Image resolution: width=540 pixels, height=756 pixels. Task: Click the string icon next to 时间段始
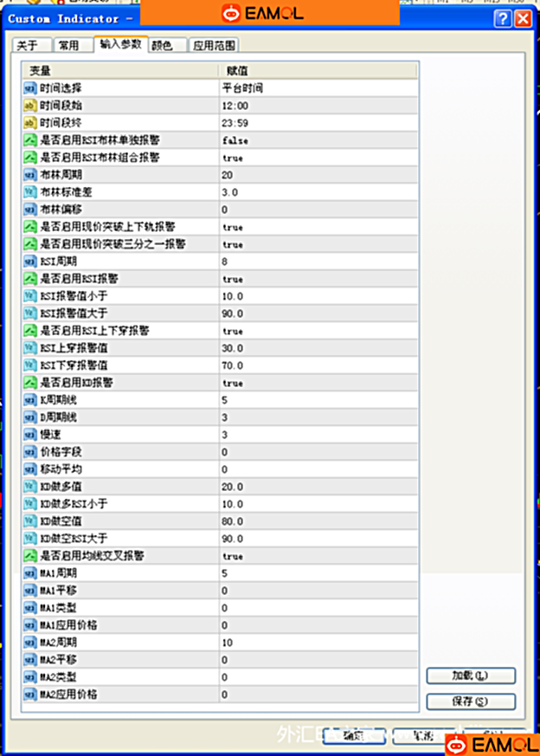pyautogui.click(x=29, y=105)
